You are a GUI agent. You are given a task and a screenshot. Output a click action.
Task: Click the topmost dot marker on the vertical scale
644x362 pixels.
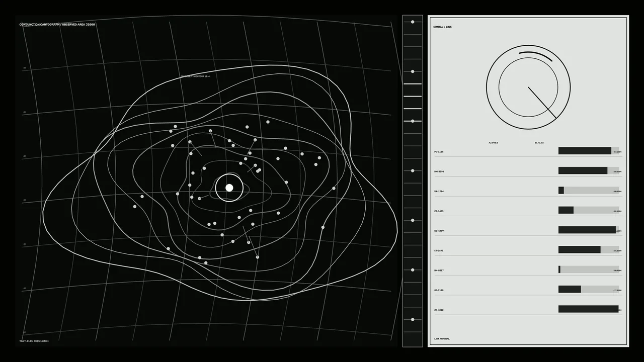413,22
